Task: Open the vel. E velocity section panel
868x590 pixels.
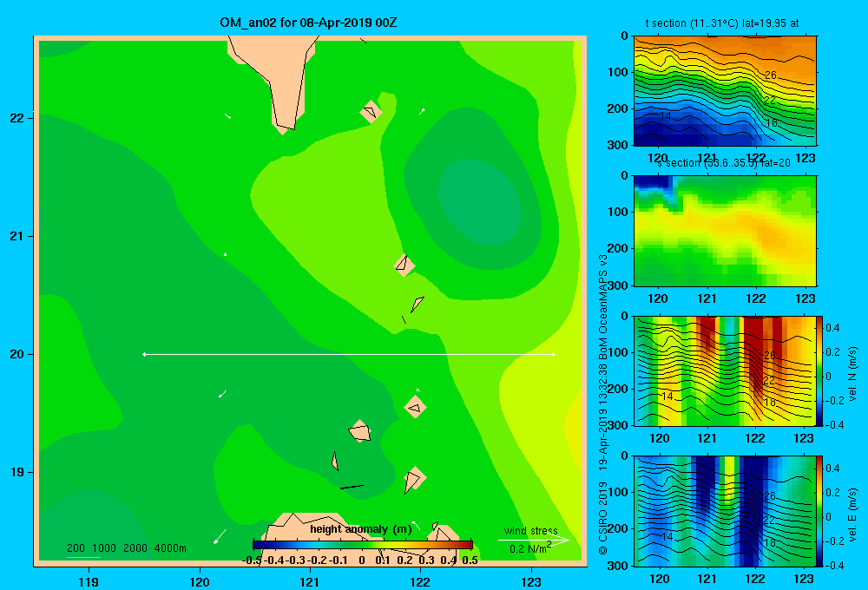Action: click(725, 511)
